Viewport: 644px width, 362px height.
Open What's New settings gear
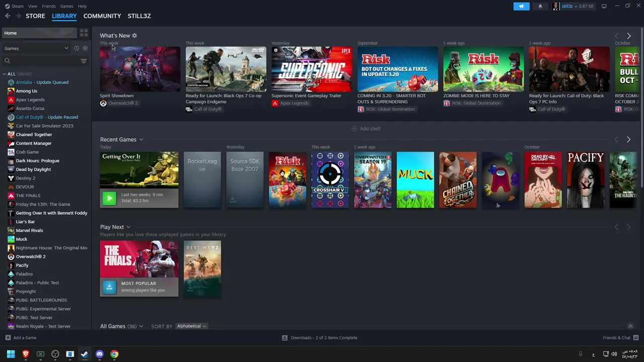pos(134,36)
